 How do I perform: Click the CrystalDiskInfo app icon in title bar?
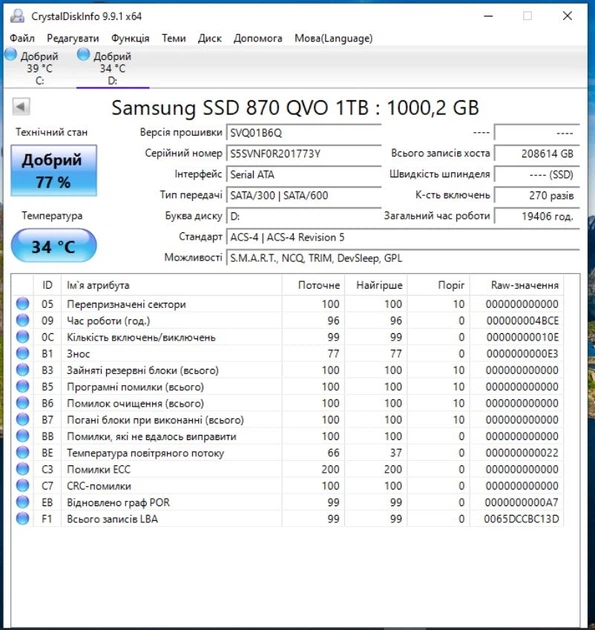pyautogui.click(x=17, y=16)
